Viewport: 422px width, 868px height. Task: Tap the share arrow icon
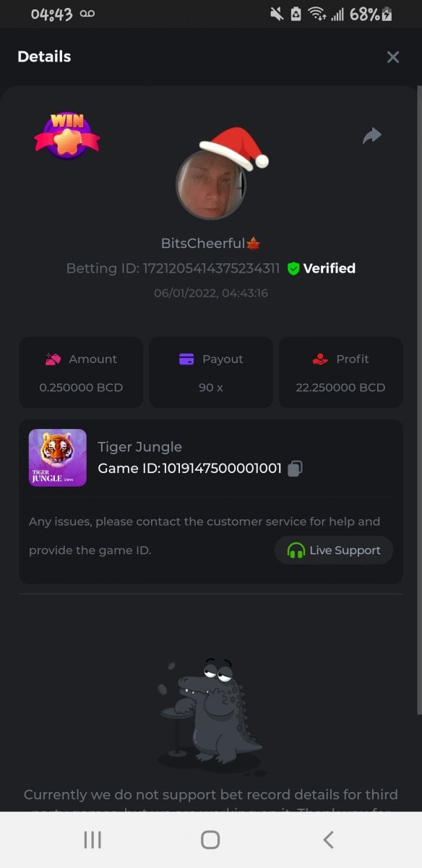click(x=371, y=135)
